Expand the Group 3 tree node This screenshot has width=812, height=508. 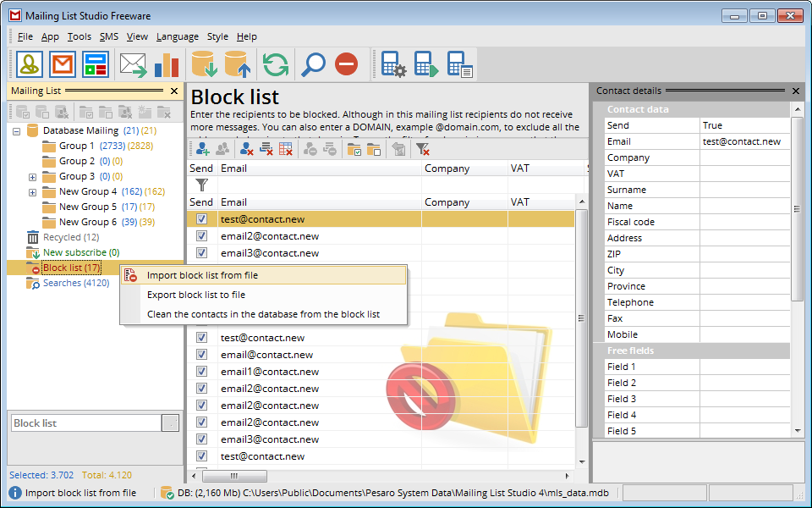(x=32, y=177)
